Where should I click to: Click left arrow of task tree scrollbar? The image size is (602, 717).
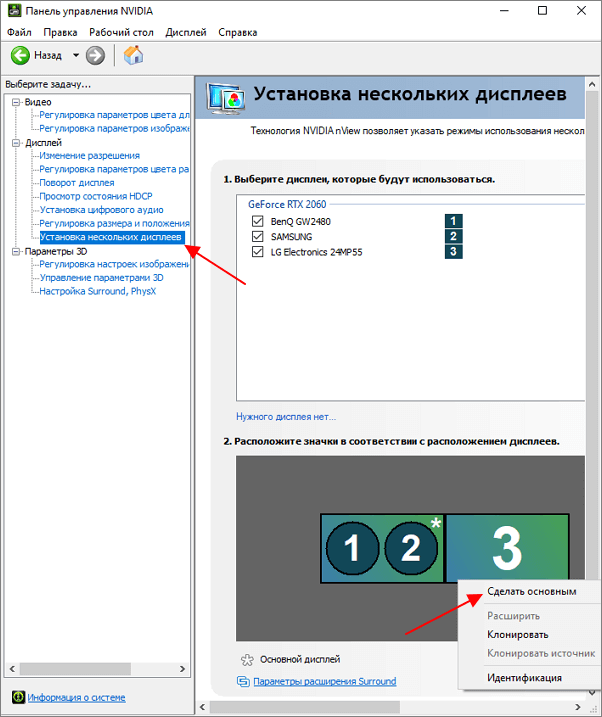12,669
